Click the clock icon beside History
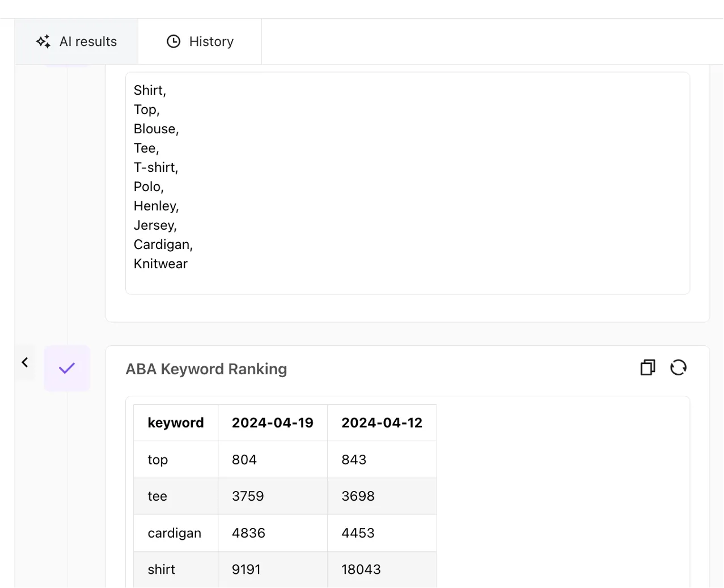 (173, 41)
